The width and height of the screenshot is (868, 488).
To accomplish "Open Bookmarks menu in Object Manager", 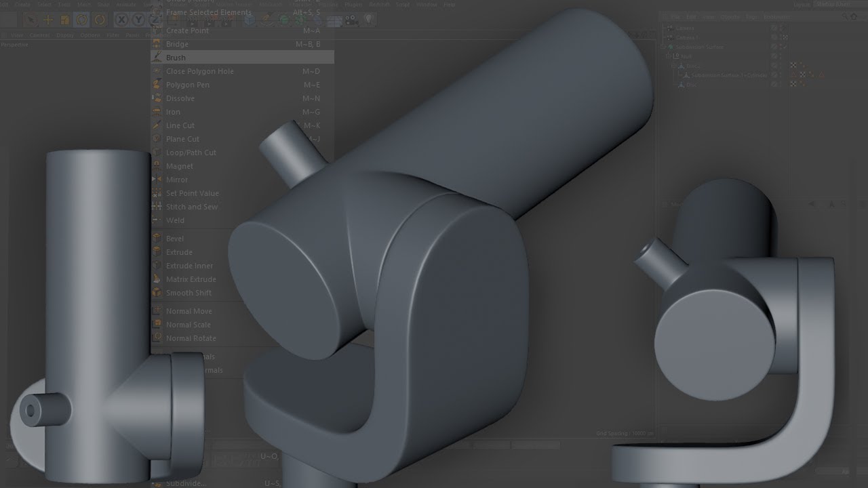I will coord(777,17).
